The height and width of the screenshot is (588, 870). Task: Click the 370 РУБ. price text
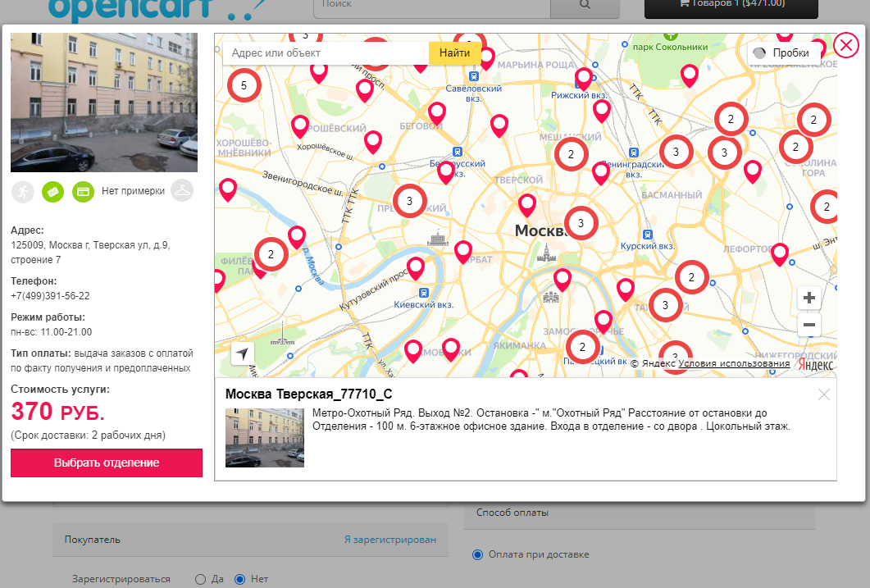(x=57, y=413)
